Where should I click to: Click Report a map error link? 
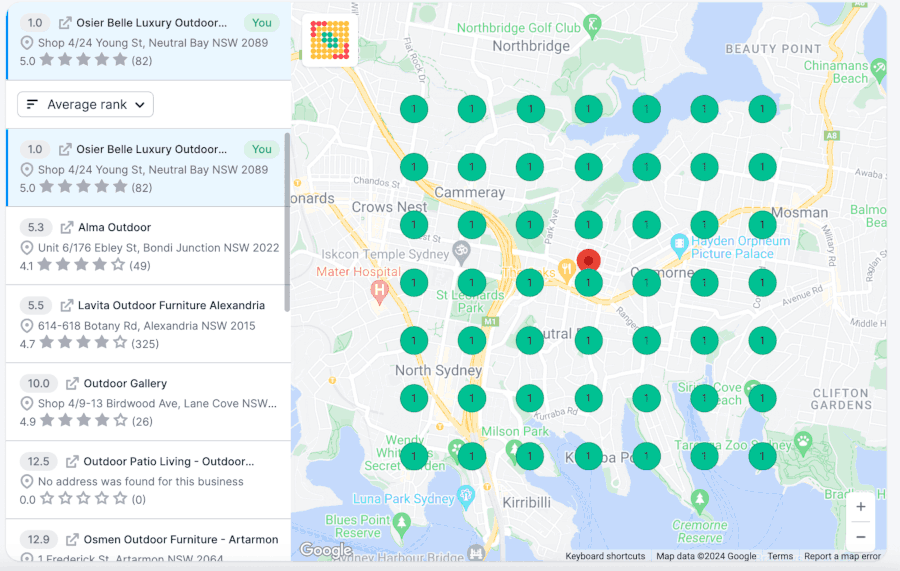(x=842, y=556)
